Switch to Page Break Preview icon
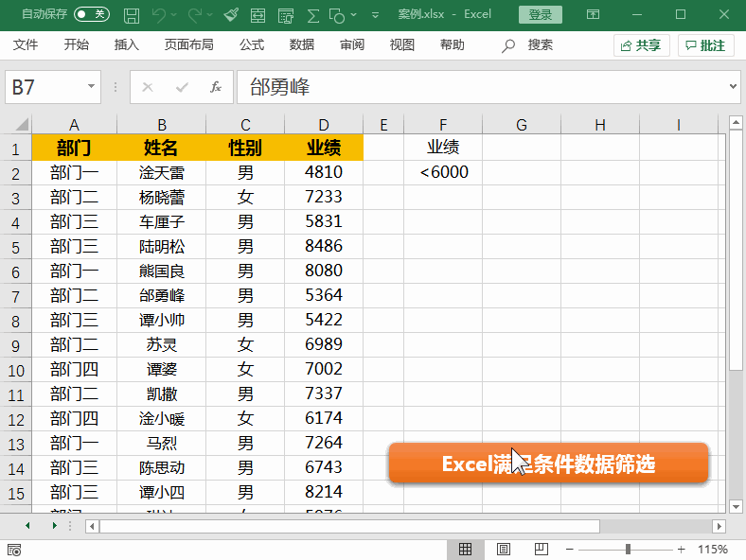The image size is (746, 560). pyautogui.click(x=540, y=549)
